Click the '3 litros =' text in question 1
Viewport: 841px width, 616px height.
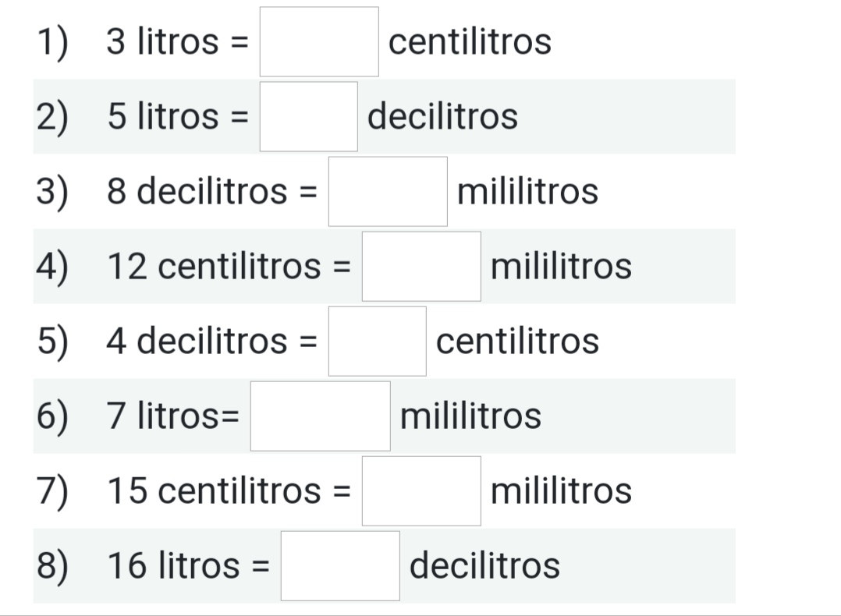[178, 42]
